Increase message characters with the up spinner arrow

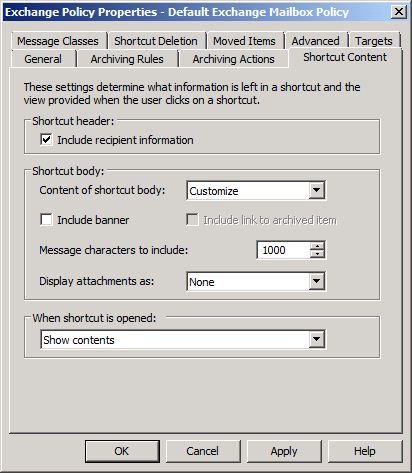pos(317,246)
